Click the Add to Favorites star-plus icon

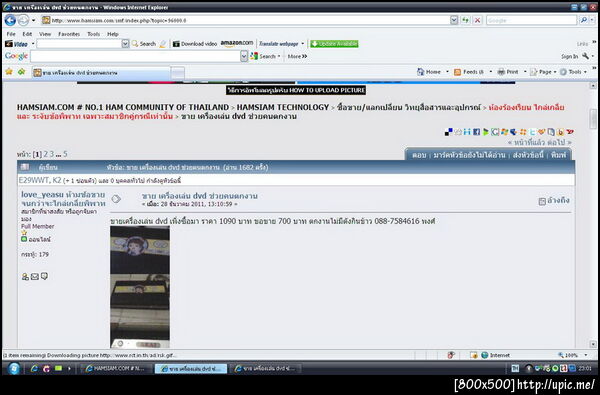pyautogui.click(x=22, y=72)
